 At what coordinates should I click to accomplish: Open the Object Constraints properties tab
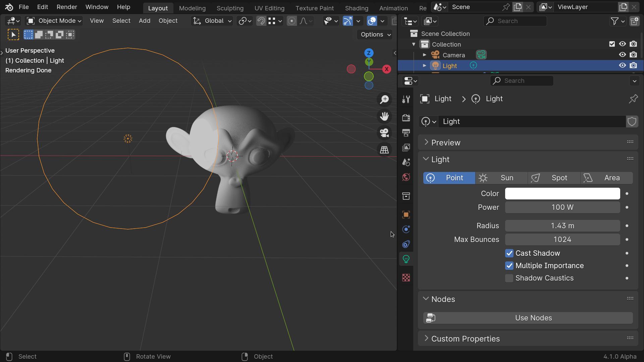click(x=406, y=244)
